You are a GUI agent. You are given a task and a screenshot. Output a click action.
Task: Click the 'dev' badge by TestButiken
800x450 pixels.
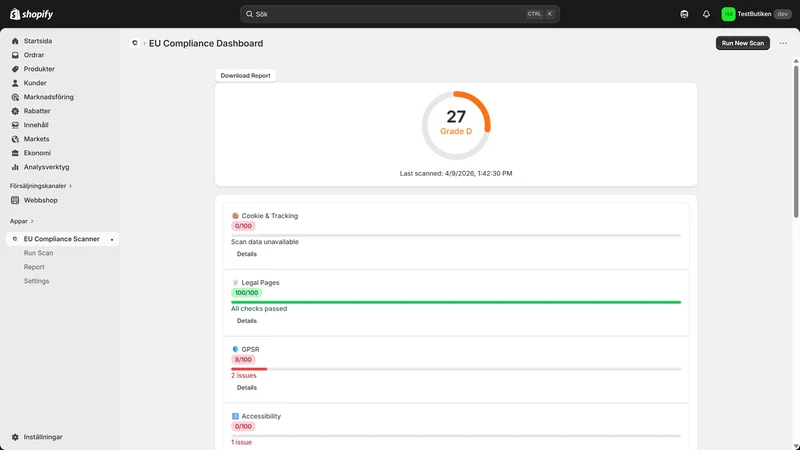pyautogui.click(x=783, y=14)
